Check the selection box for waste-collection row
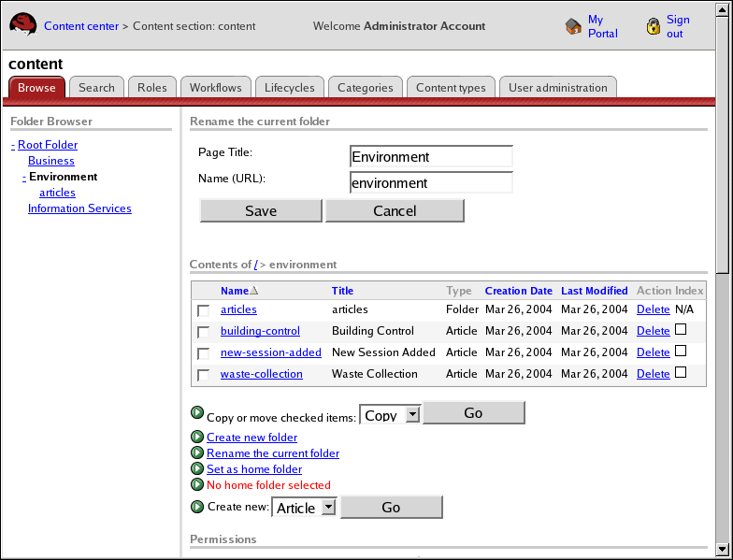Image resolution: width=733 pixels, height=560 pixels. (x=204, y=375)
